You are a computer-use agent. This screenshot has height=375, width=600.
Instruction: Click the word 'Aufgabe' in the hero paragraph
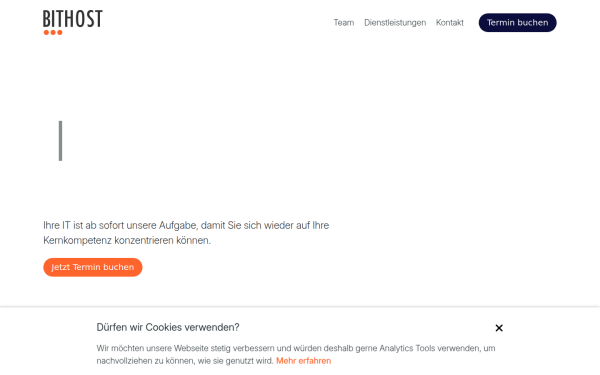179,225
